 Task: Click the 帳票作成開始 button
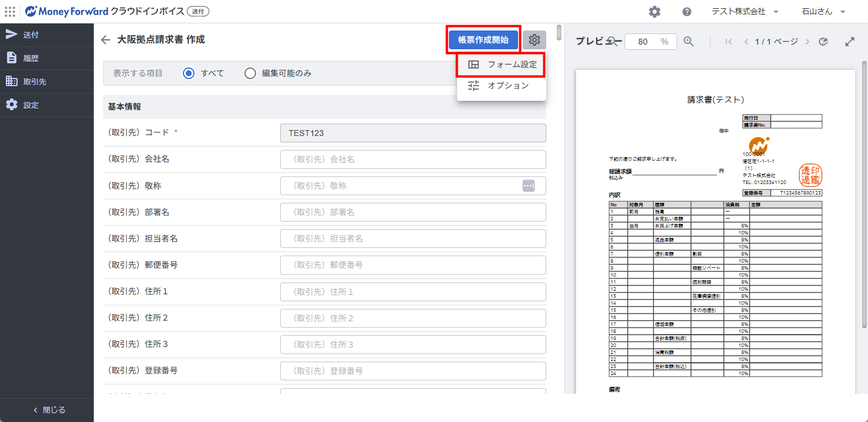pos(483,40)
